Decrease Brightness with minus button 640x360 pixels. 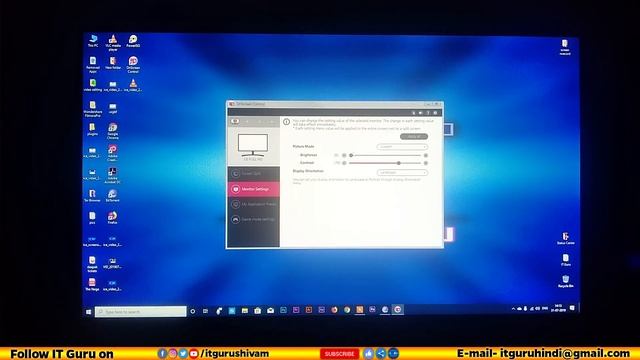point(344,155)
